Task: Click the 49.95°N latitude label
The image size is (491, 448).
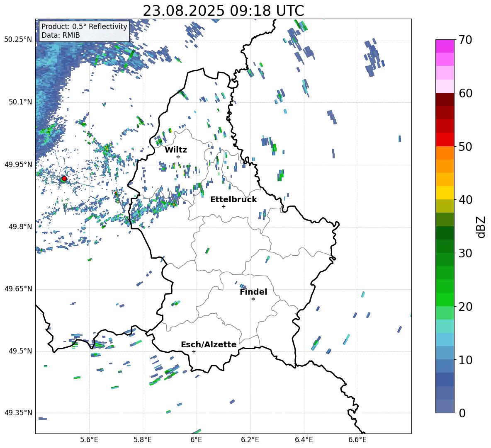Action: pos(18,165)
